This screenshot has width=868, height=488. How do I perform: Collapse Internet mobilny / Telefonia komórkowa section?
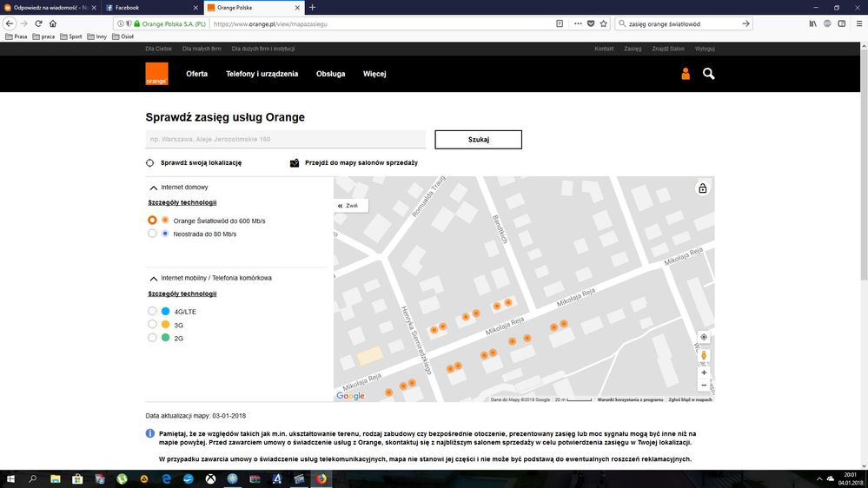(x=154, y=279)
